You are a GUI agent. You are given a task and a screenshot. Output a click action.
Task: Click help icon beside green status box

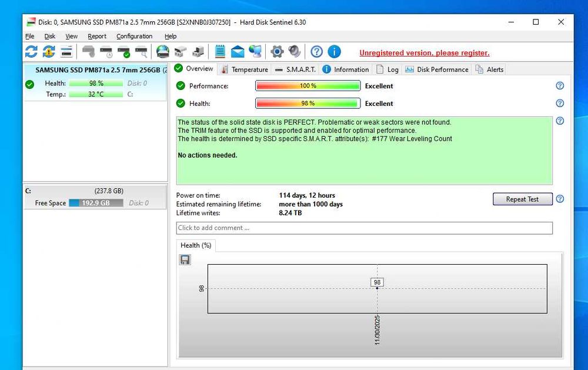coord(560,121)
